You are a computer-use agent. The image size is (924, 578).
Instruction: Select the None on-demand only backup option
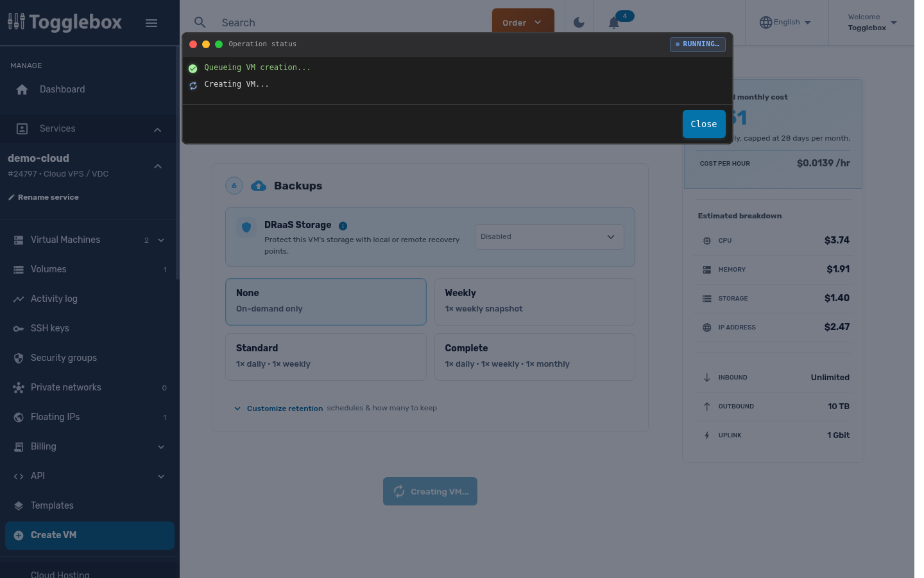pyautogui.click(x=326, y=302)
